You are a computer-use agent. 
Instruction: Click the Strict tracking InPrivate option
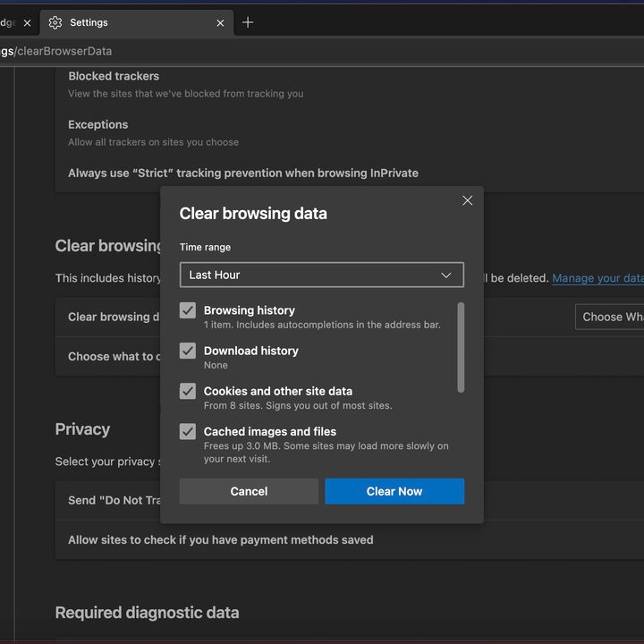pyautogui.click(x=243, y=173)
